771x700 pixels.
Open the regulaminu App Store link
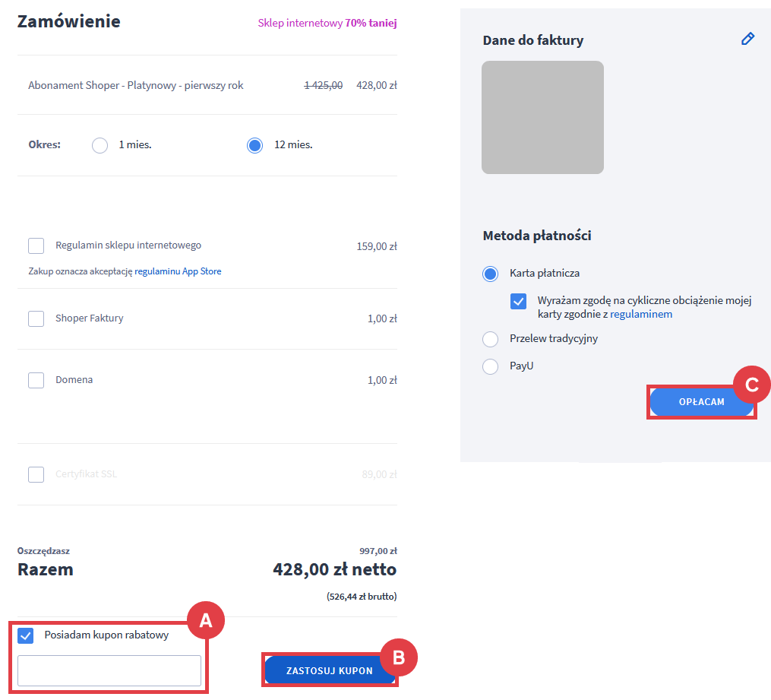(x=178, y=271)
